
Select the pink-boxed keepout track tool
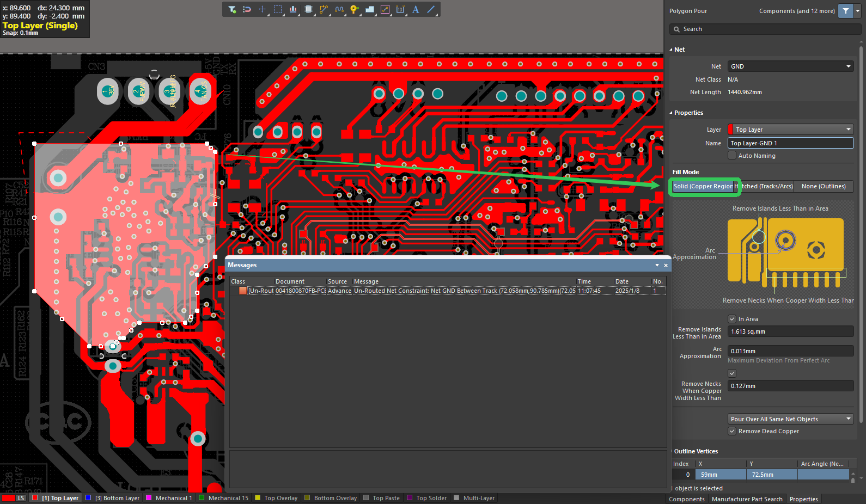[x=385, y=9]
